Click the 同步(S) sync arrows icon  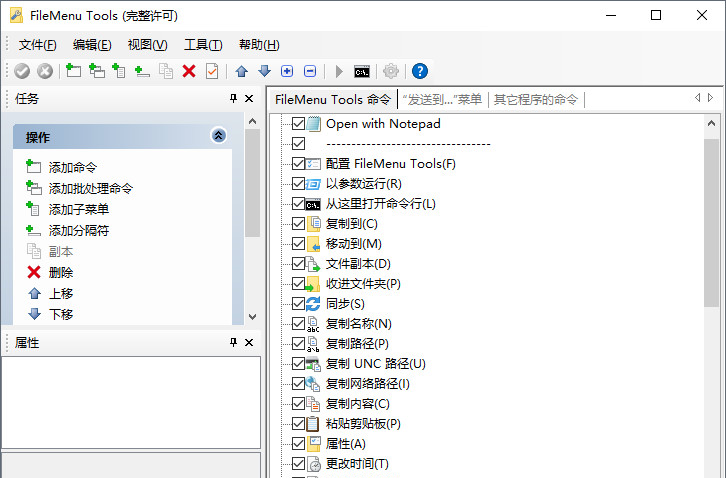[313, 304]
